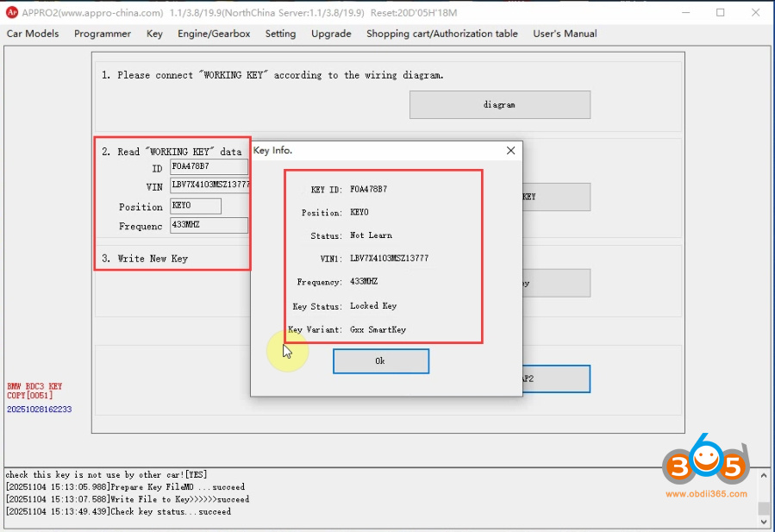Click the APPRO2 logo icon in title bar
Screen dimensions: 775x532
coord(13,13)
